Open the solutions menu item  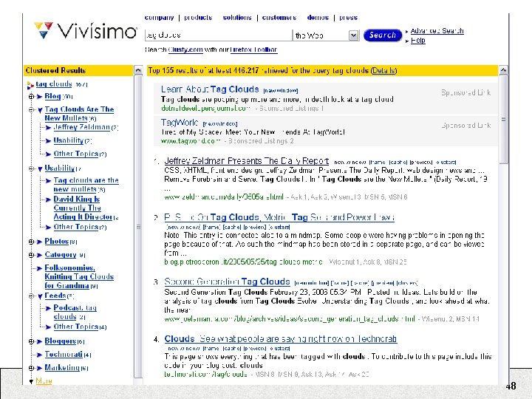click(x=237, y=18)
